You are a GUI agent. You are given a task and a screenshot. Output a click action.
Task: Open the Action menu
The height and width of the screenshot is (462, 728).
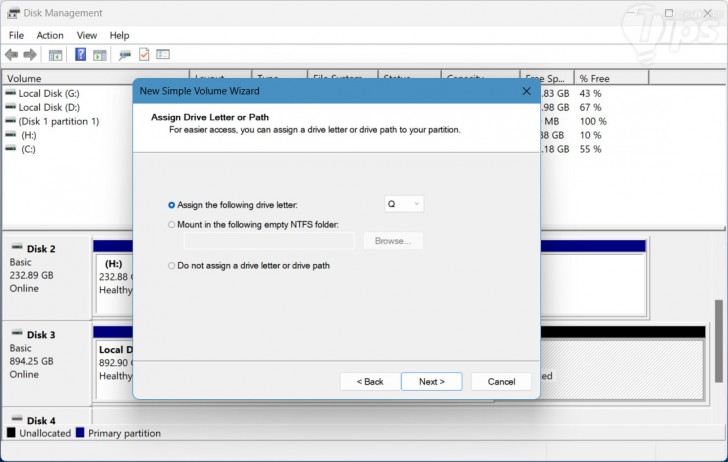[50, 35]
